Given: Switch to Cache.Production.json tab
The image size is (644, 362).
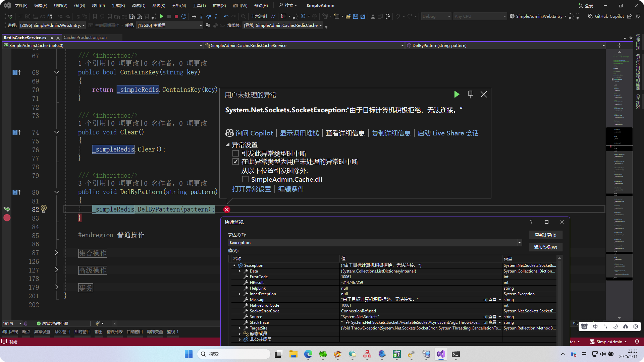Looking at the screenshot, I should point(85,38).
